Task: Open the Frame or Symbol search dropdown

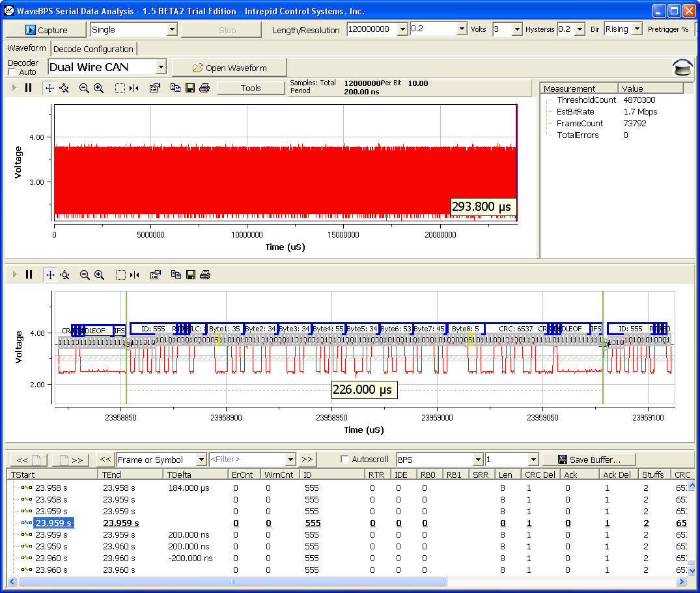Action: pos(201,459)
